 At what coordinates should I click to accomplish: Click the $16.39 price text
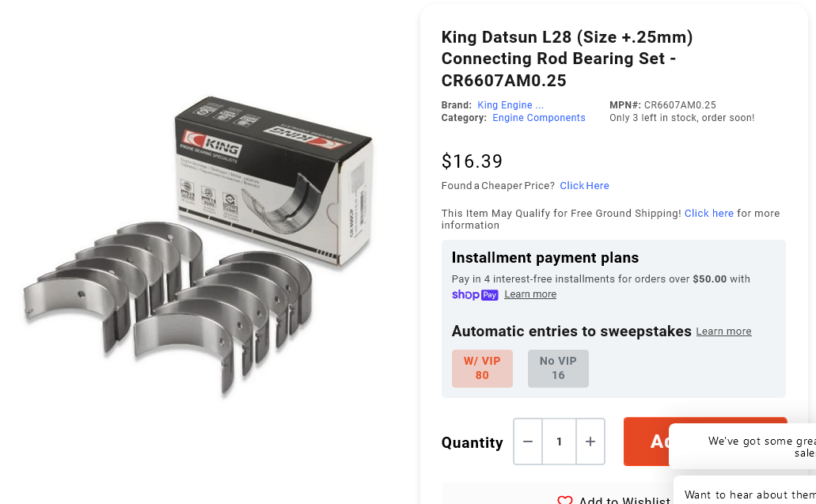472,161
